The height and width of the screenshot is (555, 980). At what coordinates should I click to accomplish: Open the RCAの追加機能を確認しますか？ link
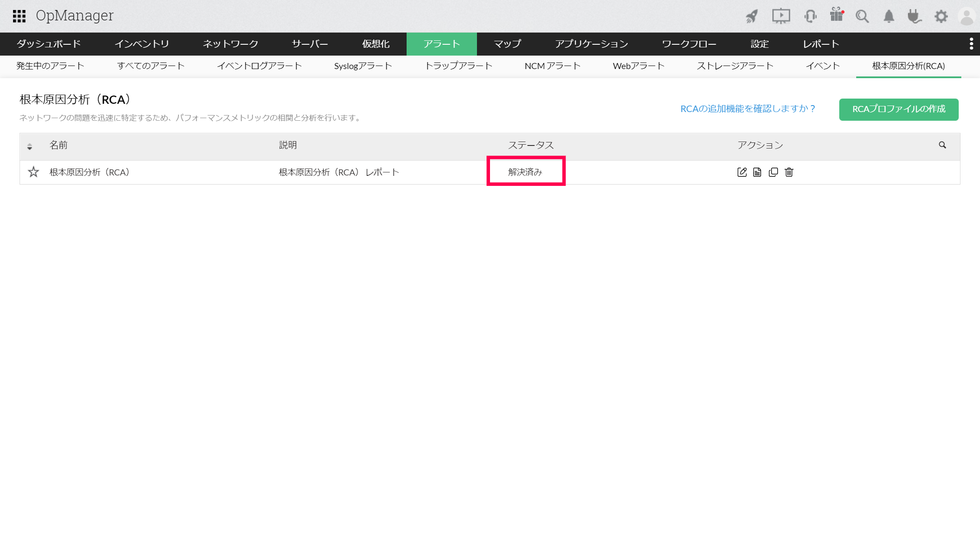(x=748, y=109)
